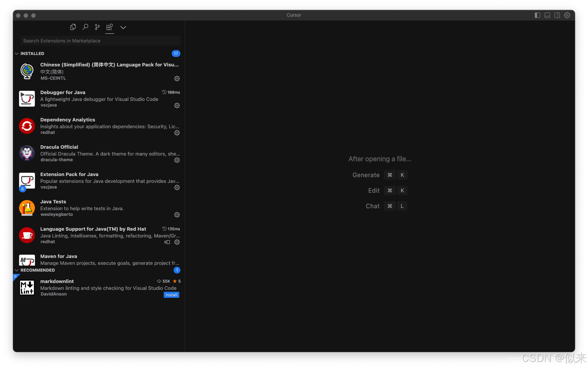
Task: Open the Chinese (Simplified) Language Pack title
Action: tap(109, 65)
